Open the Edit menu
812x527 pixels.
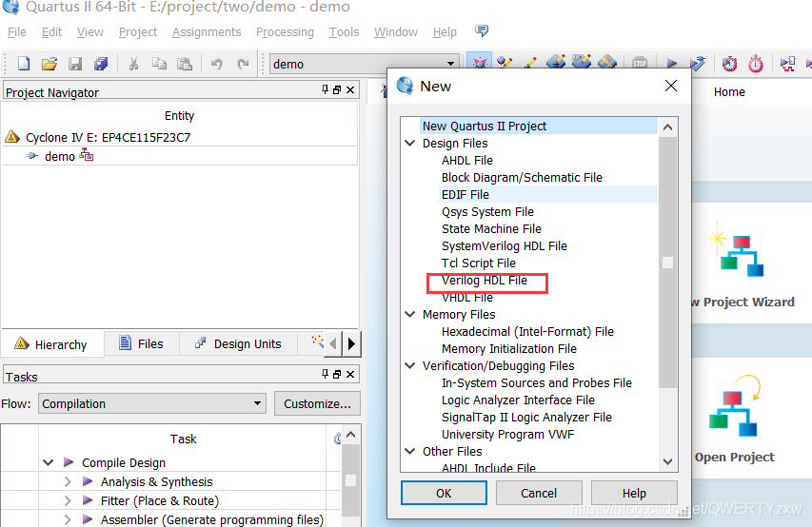click(51, 32)
